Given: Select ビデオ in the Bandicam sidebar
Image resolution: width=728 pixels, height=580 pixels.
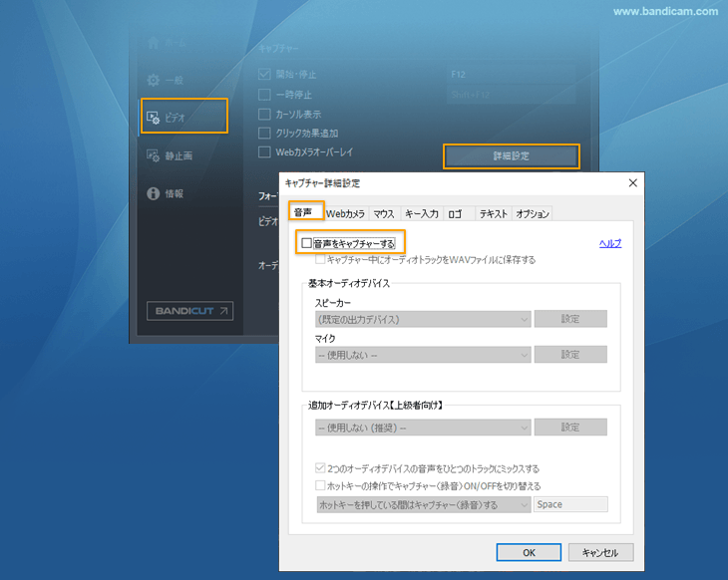Looking at the screenshot, I should (x=184, y=116).
